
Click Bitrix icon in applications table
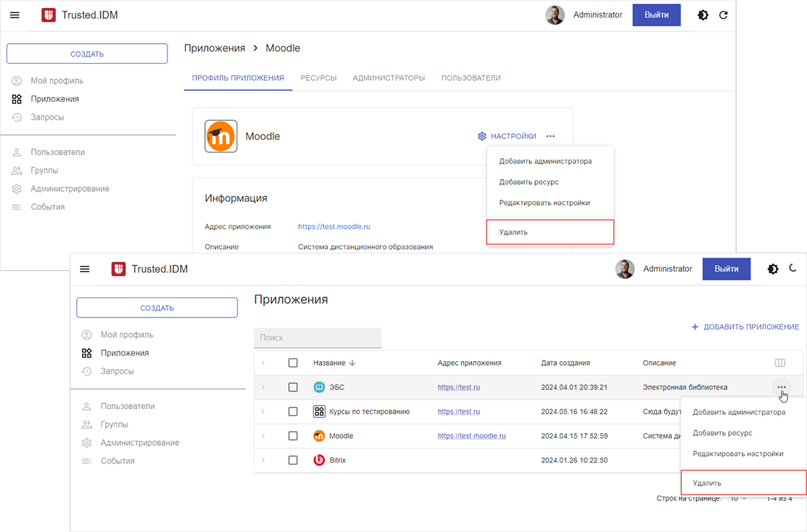click(319, 460)
